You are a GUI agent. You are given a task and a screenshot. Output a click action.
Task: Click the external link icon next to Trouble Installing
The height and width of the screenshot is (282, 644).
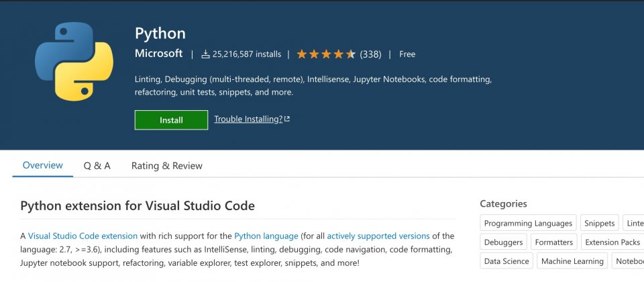click(287, 120)
